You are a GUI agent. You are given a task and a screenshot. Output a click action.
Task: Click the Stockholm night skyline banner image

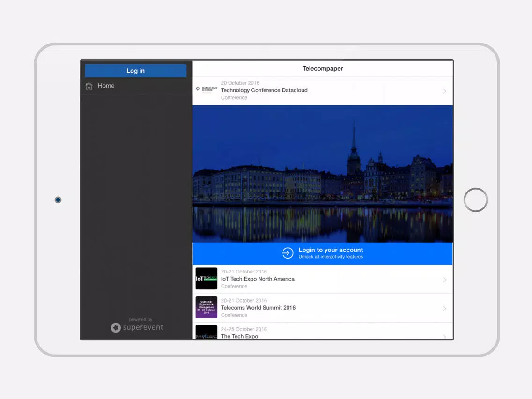pos(323,174)
